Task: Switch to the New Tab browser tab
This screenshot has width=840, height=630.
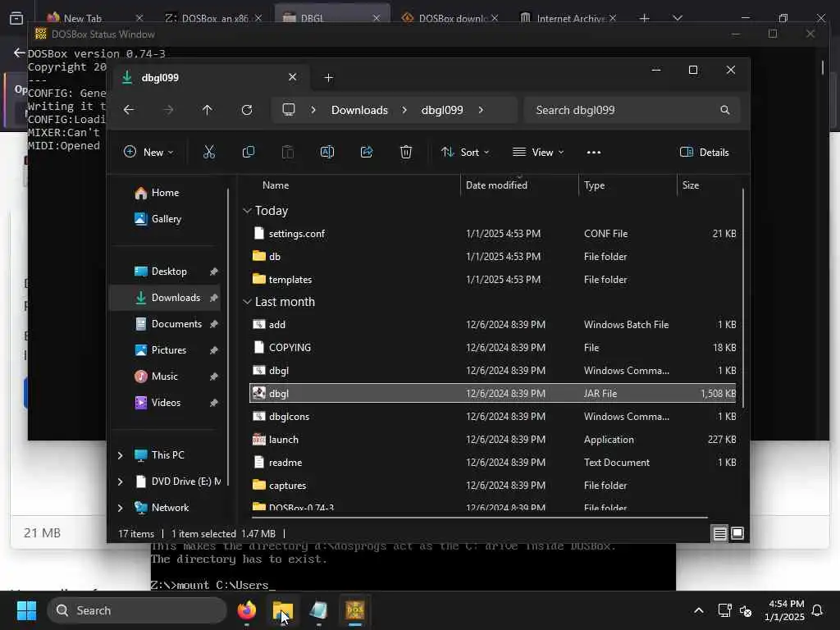Action: (97, 18)
